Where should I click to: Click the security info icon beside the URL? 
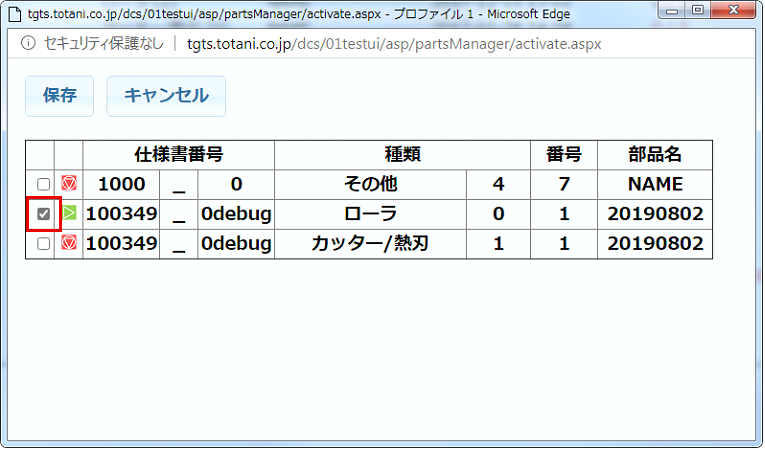[27, 44]
